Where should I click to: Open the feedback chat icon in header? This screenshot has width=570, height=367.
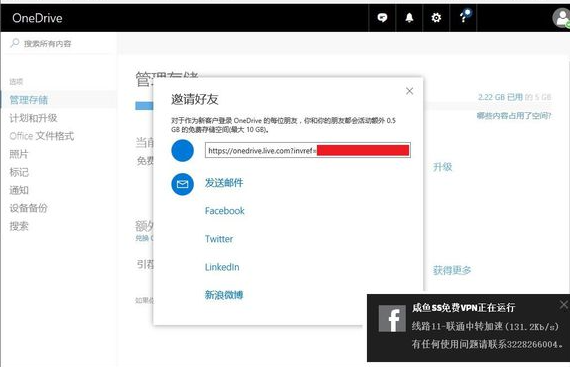382,18
